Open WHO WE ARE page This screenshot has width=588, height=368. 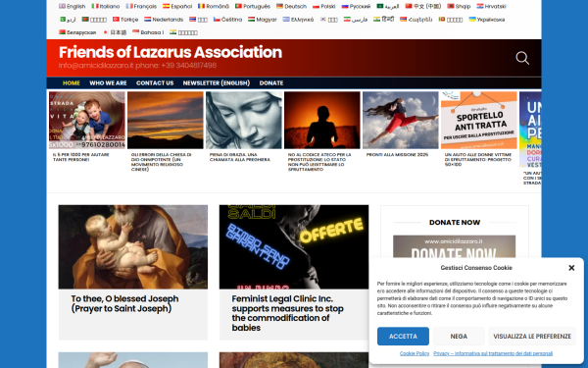(108, 83)
